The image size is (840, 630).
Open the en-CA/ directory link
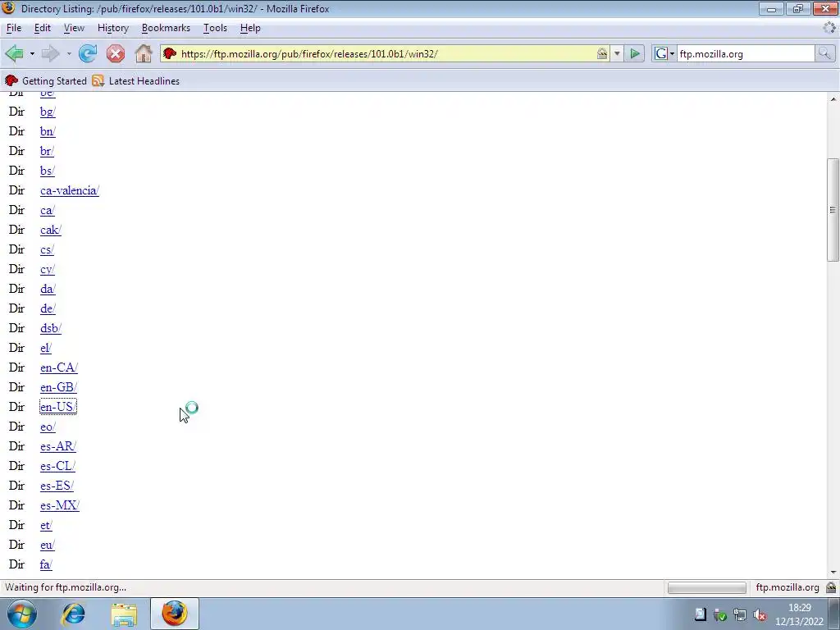[x=59, y=368]
